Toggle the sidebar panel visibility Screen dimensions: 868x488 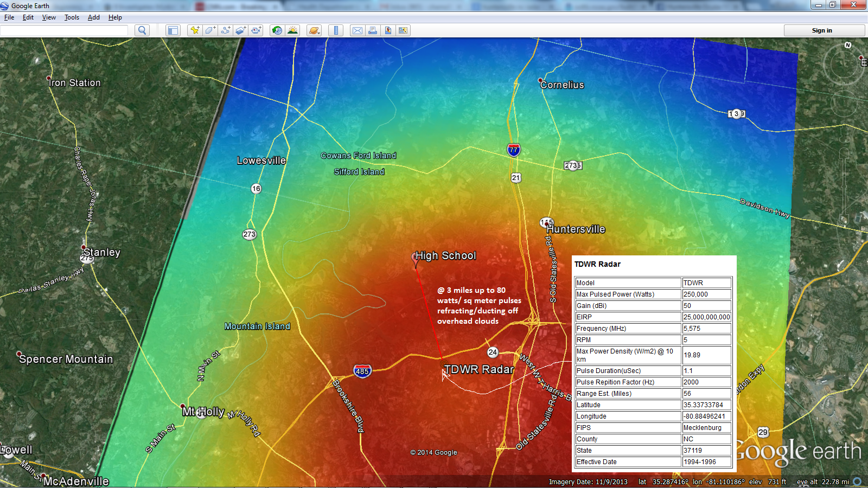(x=173, y=30)
